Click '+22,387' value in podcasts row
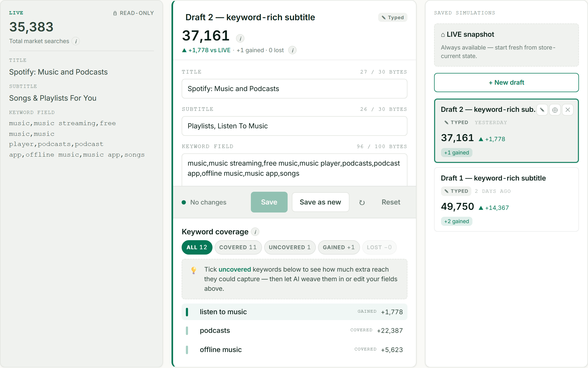The width and height of the screenshot is (588, 368). click(x=390, y=331)
